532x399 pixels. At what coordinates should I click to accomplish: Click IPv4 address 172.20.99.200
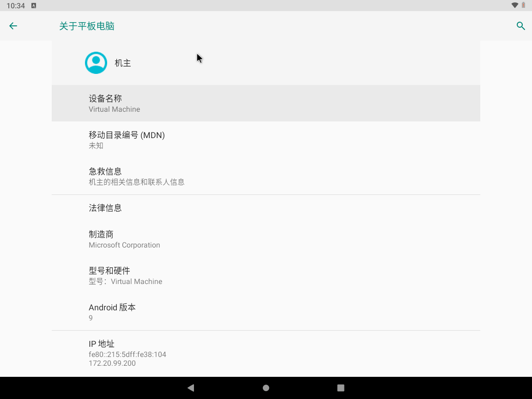click(x=112, y=363)
